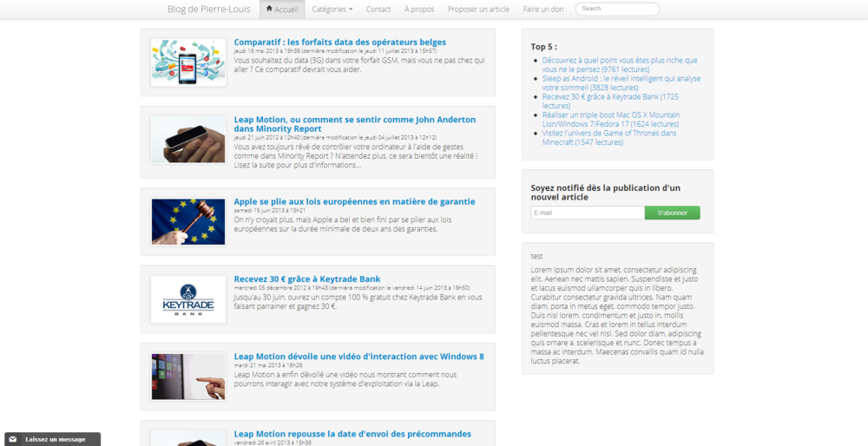Open the Faire un don page

pos(543,10)
